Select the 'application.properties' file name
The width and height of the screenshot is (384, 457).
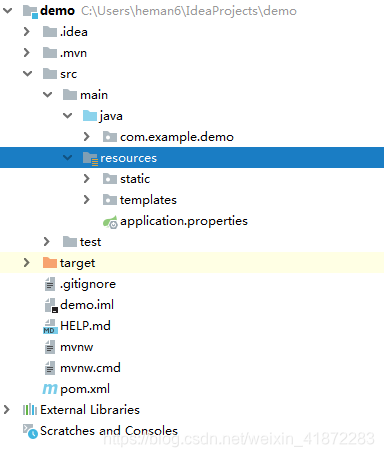184,221
